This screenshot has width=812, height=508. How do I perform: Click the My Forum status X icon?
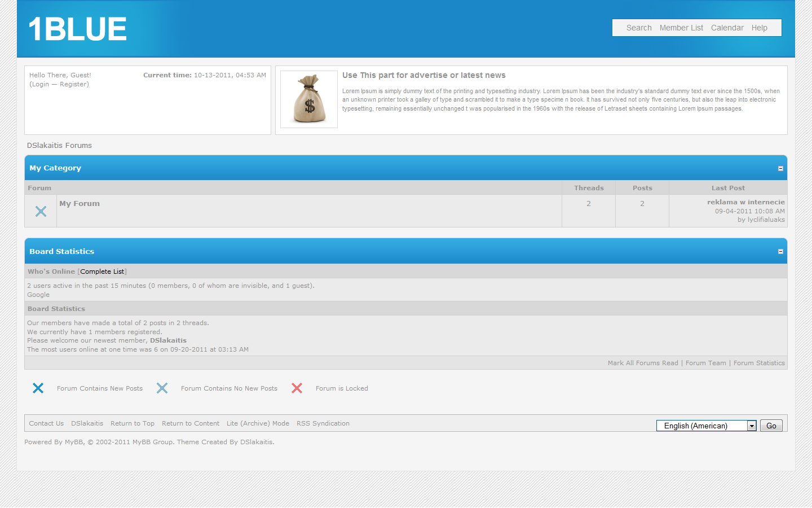pos(41,212)
